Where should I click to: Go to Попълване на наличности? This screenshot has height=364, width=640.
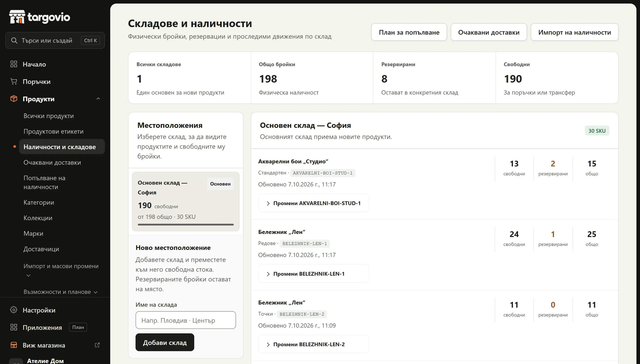tap(44, 182)
